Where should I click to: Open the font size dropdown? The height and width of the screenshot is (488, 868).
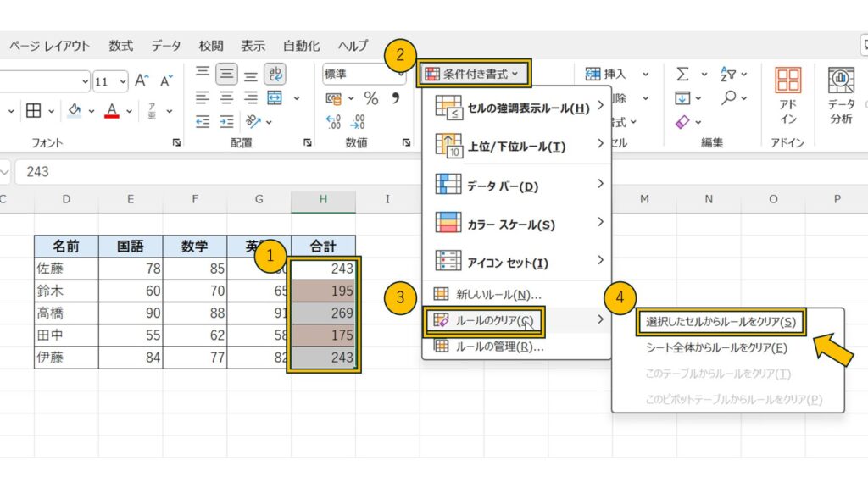click(x=123, y=81)
